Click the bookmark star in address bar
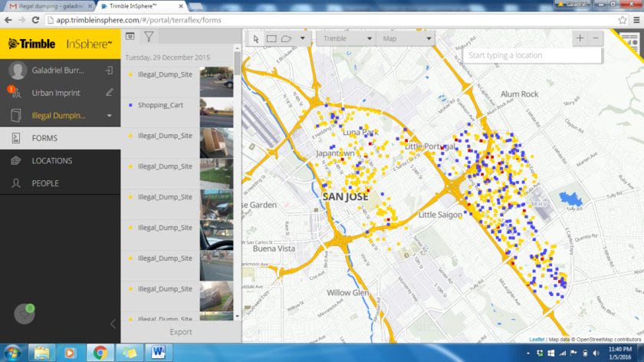Image resolution: width=644 pixels, height=362 pixels. click(623, 20)
